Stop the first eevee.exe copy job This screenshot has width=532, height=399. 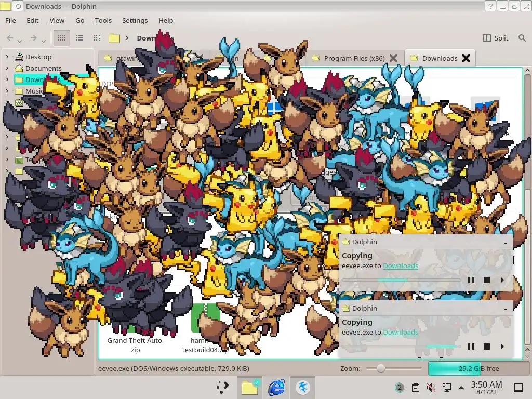(x=486, y=280)
